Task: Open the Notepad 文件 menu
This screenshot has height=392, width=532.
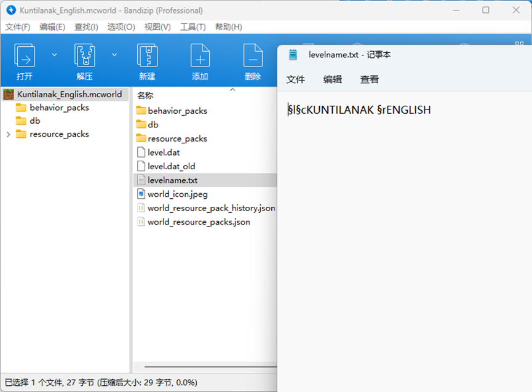Action: pyautogui.click(x=295, y=79)
